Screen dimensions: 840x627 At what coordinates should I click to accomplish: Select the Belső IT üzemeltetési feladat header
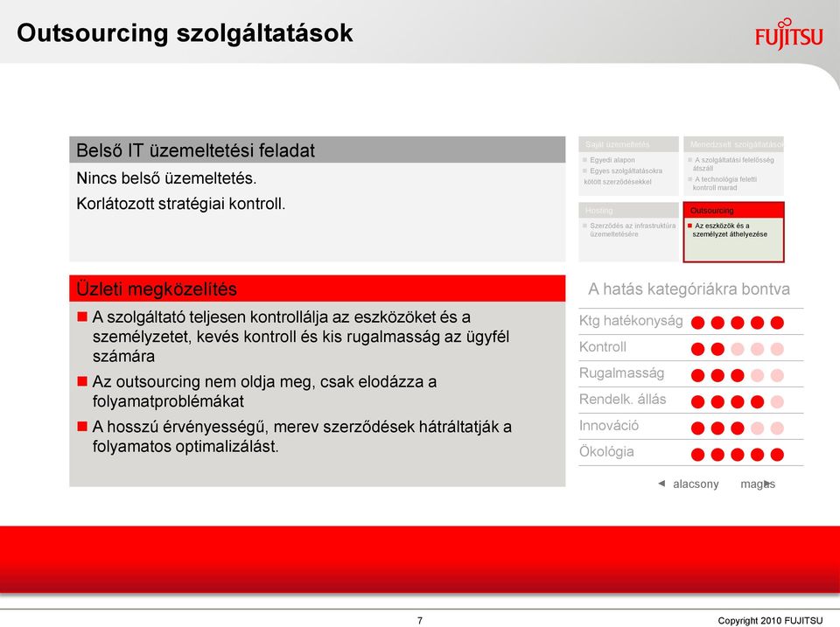[317, 150]
